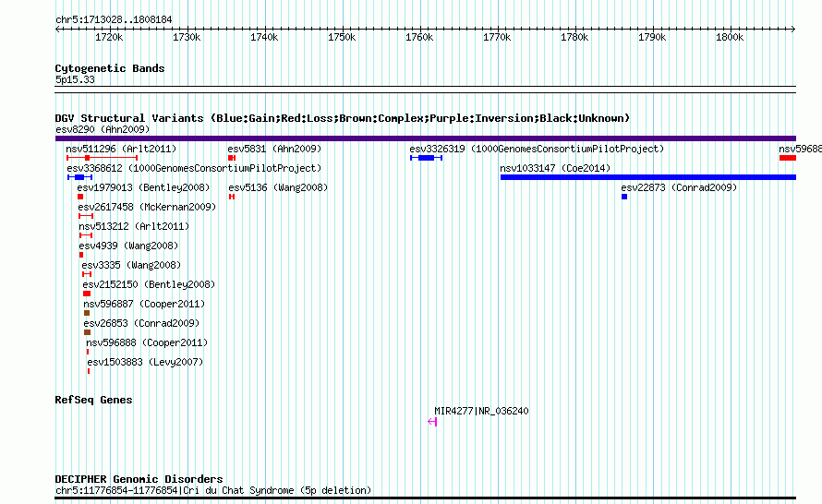Click the esv26853 (Conrad2009) brown square

88,332
